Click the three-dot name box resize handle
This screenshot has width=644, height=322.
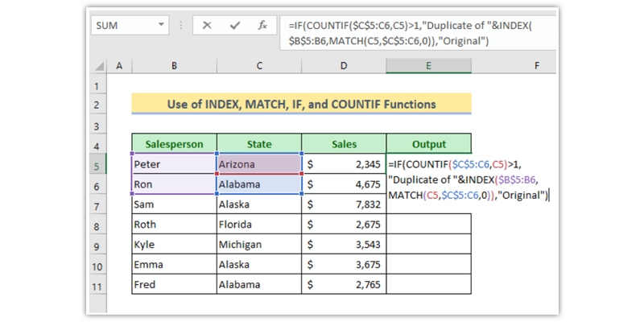tap(182, 26)
